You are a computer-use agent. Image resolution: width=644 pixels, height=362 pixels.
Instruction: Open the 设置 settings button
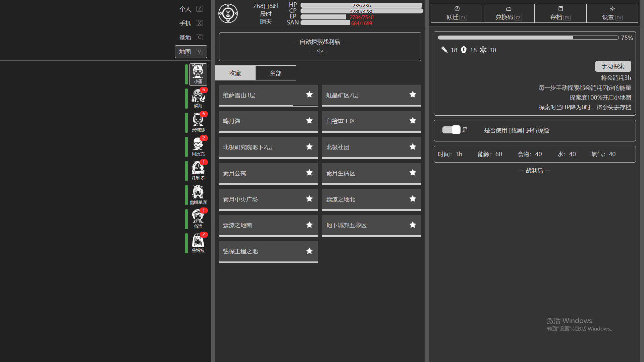(x=612, y=13)
